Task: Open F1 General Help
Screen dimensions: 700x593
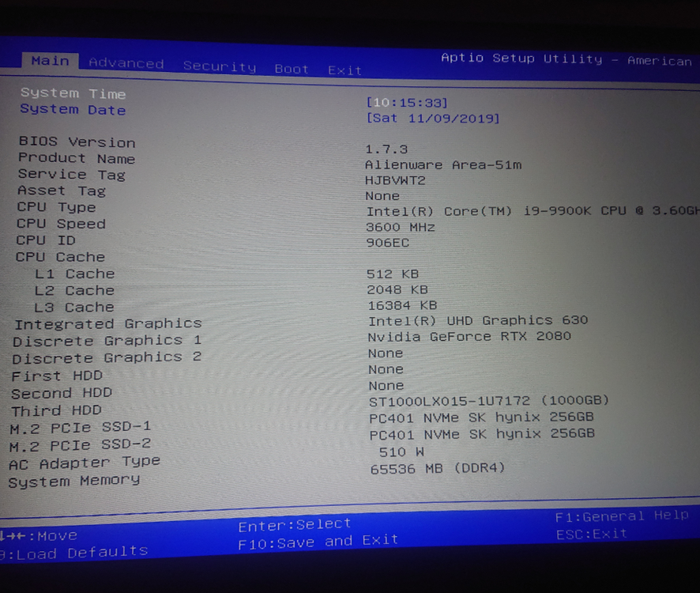Action: coord(622,516)
